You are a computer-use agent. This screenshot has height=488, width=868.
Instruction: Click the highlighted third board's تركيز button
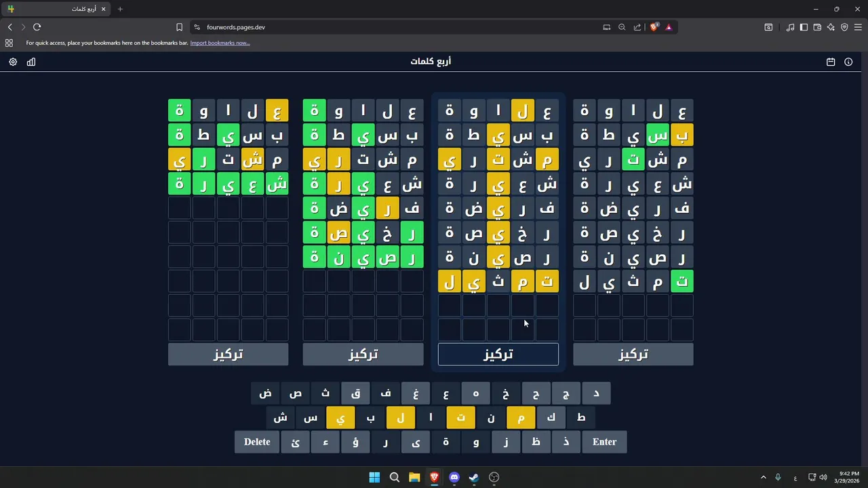(x=498, y=354)
